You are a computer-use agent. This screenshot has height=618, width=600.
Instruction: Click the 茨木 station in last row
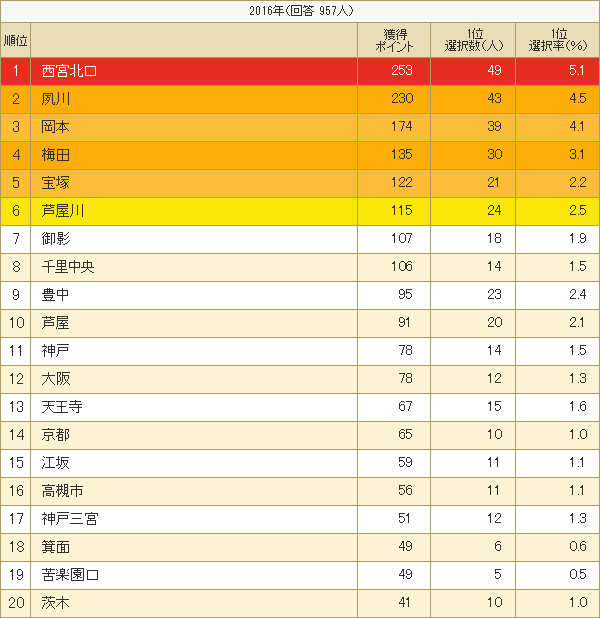point(56,603)
